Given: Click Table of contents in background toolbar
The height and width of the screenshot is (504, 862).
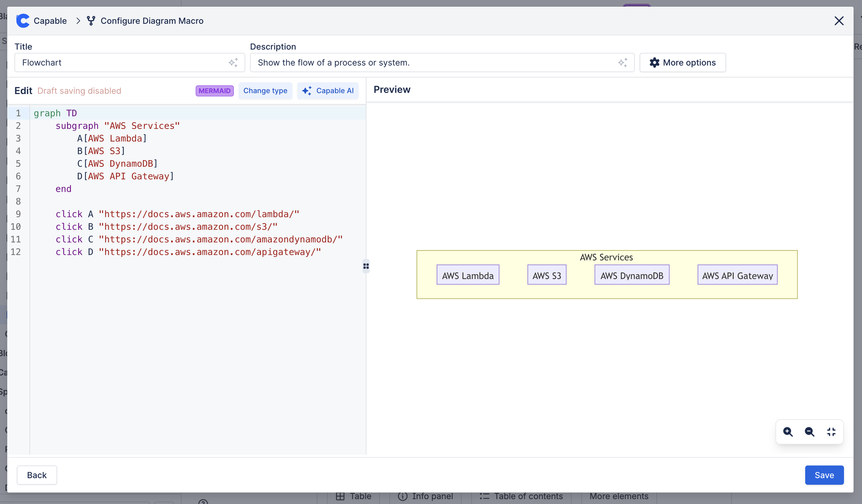Looking at the screenshot, I should coord(521,496).
